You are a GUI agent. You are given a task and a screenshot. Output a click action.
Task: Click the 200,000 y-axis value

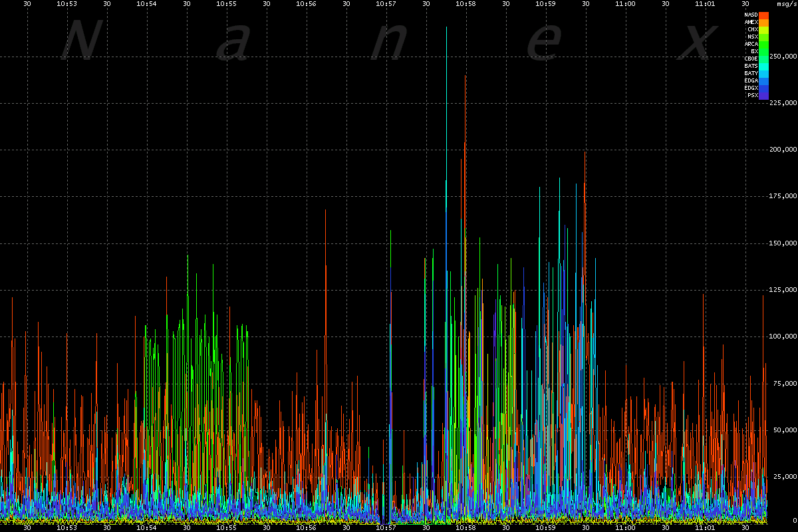coord(783,150)
